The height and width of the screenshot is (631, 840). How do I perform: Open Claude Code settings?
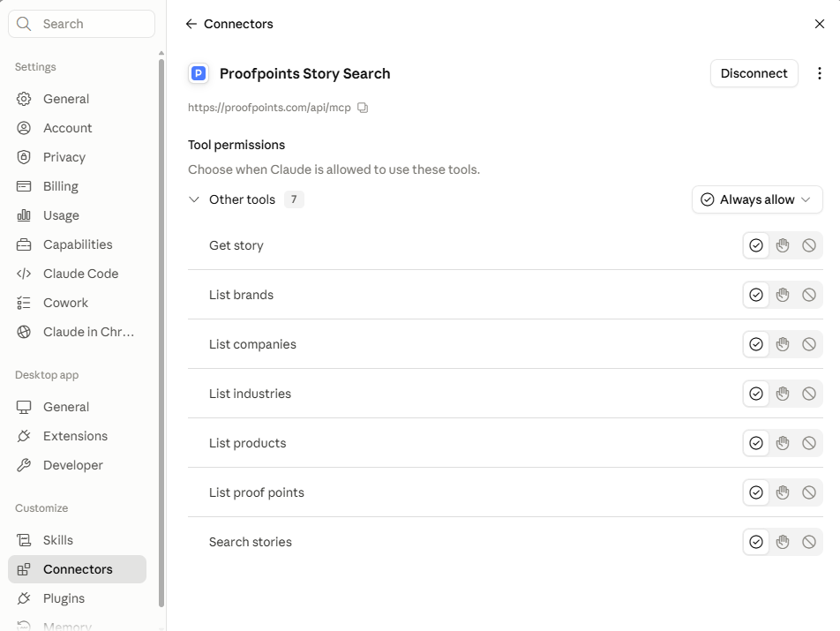coord(77,274)
